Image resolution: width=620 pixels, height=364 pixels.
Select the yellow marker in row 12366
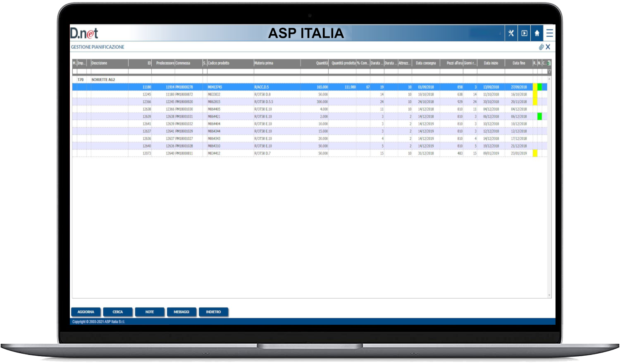coord(535,102)
